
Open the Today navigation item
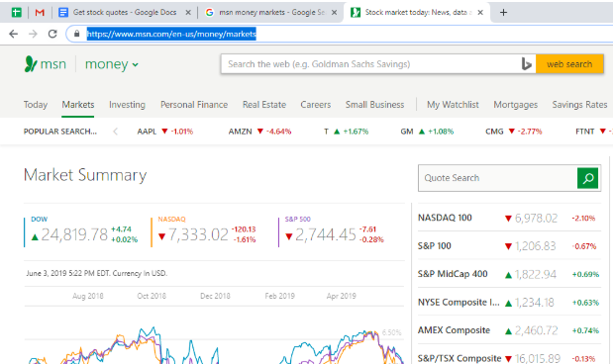point(36,105)
